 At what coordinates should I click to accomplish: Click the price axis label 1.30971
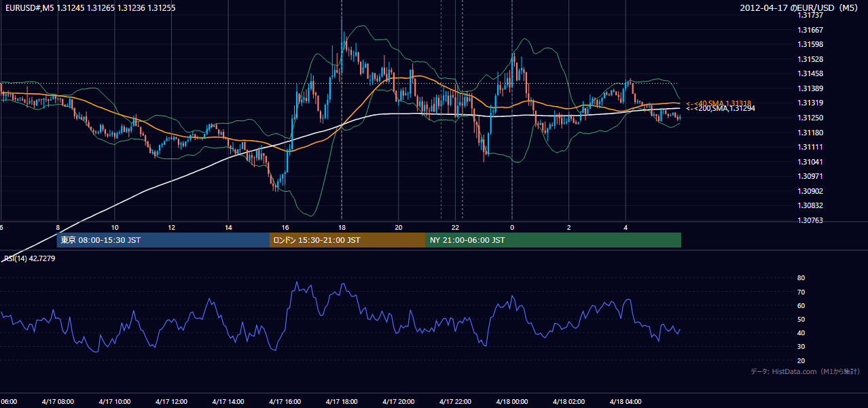pyautogui.click(x=810, y=176)
